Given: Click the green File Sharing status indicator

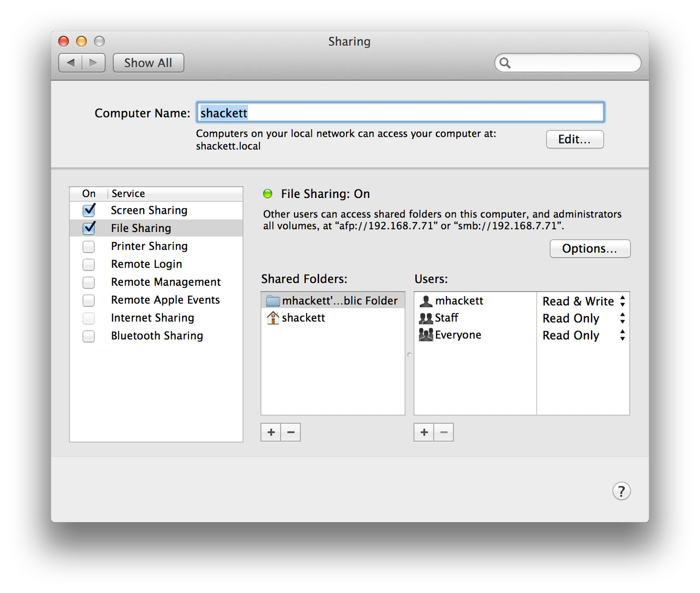Looking at the screenshot, I should point(268,194).
